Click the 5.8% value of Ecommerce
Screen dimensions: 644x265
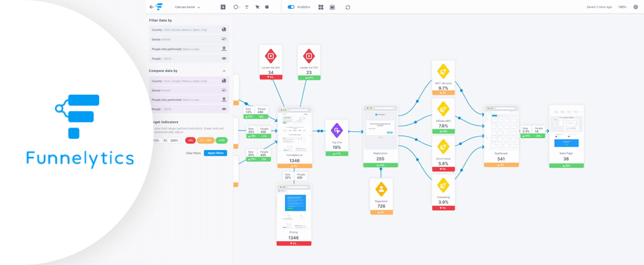(443, 163)
